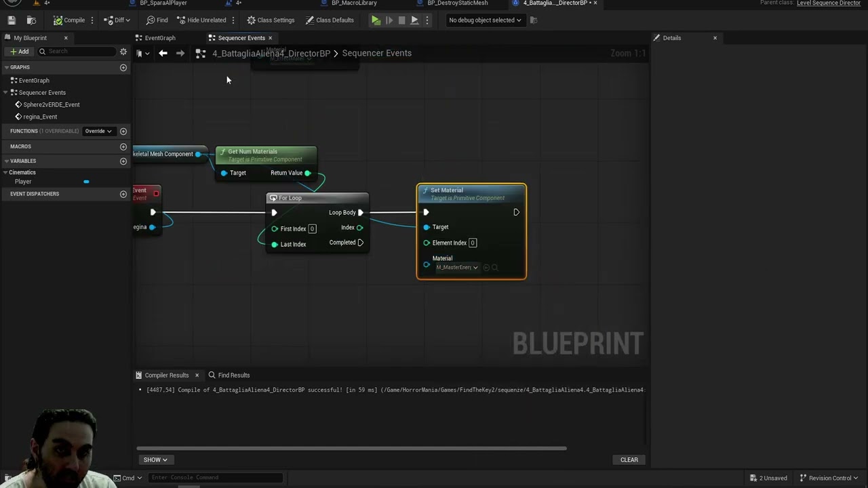Clear the compiler results log
The width and height of the screenshot is (868, 488).
[629, 460]
